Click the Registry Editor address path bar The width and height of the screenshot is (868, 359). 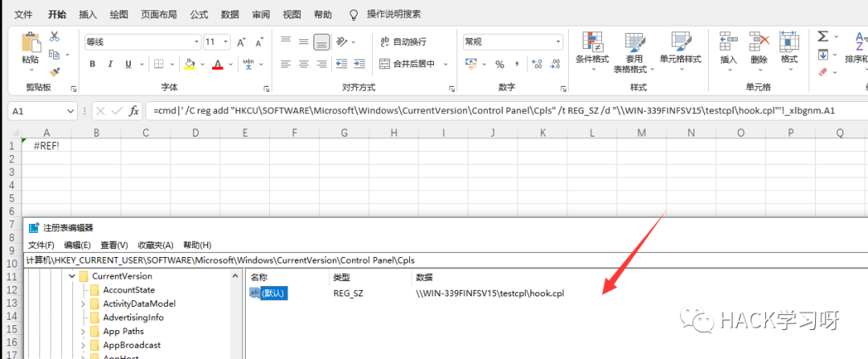point(446,260)
